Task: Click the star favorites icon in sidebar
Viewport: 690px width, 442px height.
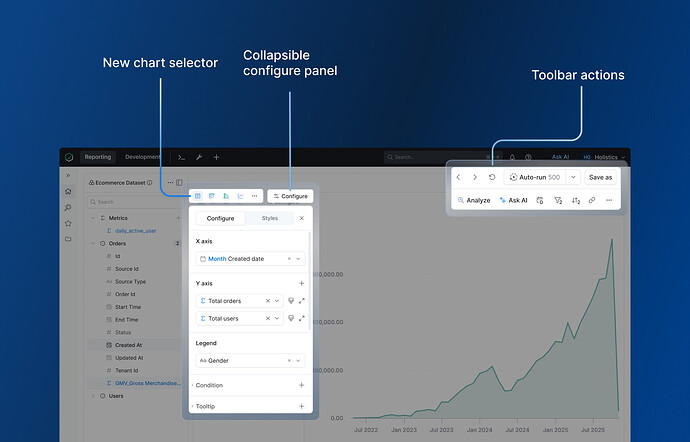Action: click(x=68, y=223)
